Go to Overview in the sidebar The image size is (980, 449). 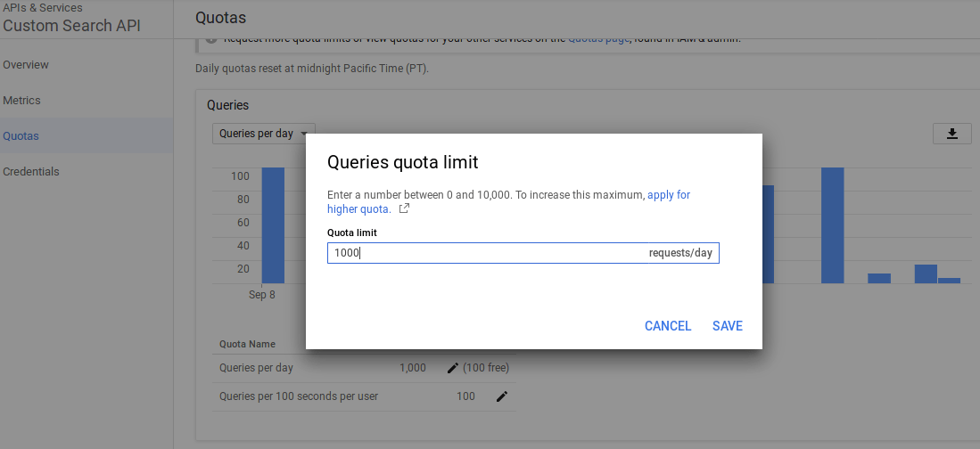26,65
